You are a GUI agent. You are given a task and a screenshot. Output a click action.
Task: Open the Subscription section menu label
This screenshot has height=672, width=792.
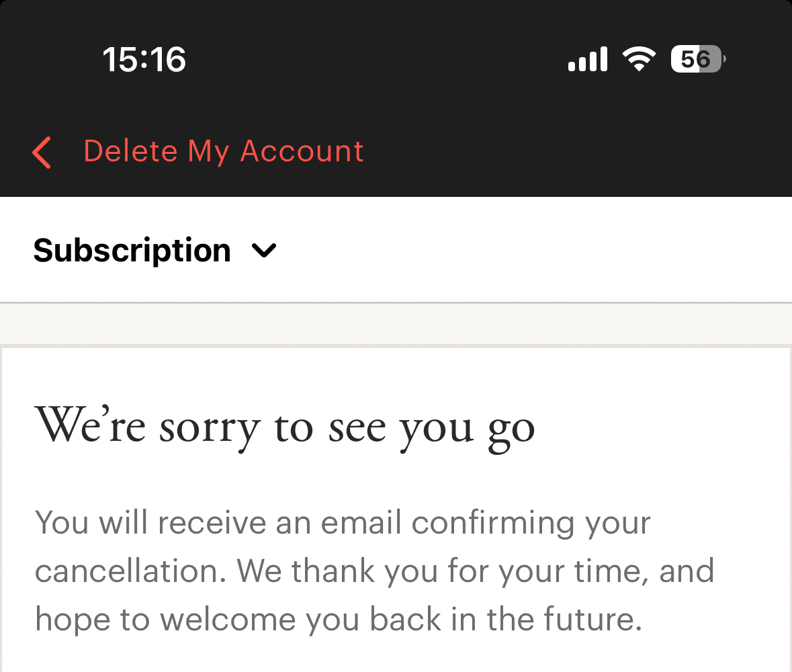(x=132, y=251)
